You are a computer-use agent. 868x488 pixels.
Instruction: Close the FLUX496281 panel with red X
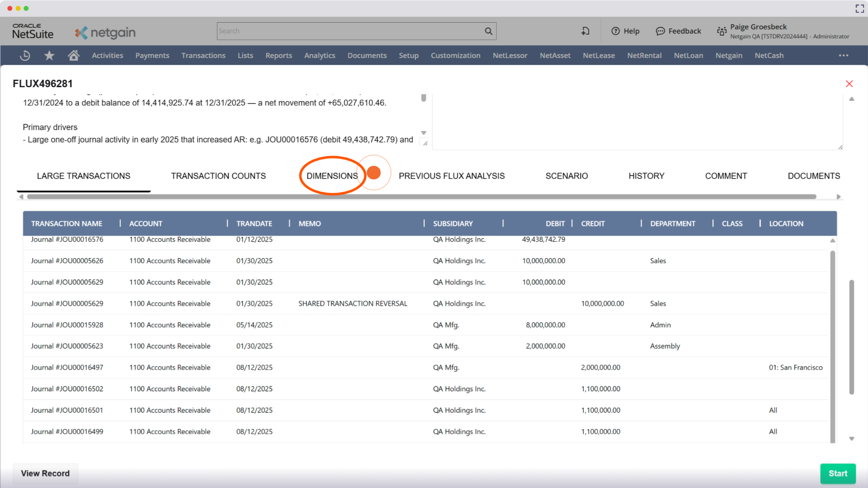[849, 84]
